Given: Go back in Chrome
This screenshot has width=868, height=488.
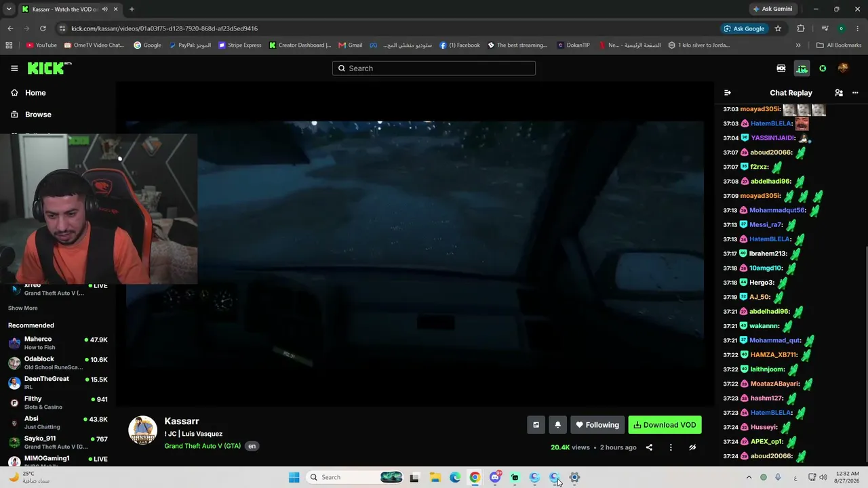Looking at the screenshot, I should coord(10,28).
